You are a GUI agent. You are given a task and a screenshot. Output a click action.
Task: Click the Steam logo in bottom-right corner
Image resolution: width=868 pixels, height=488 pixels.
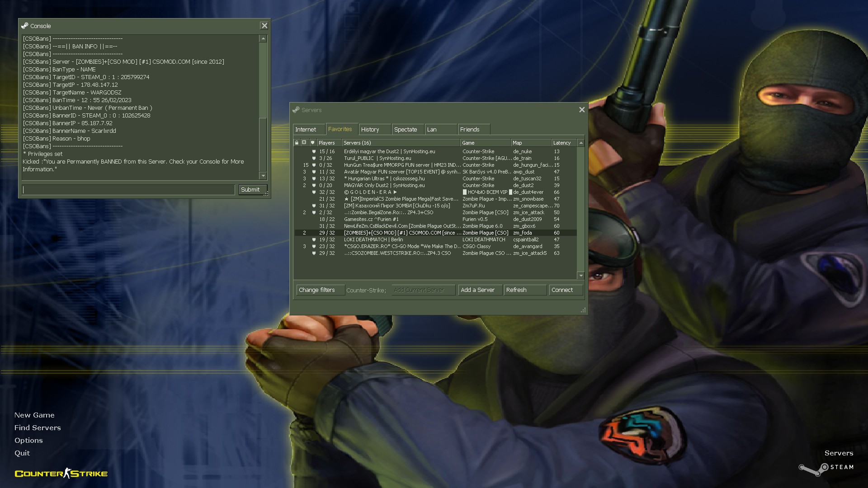pos(826,468)
